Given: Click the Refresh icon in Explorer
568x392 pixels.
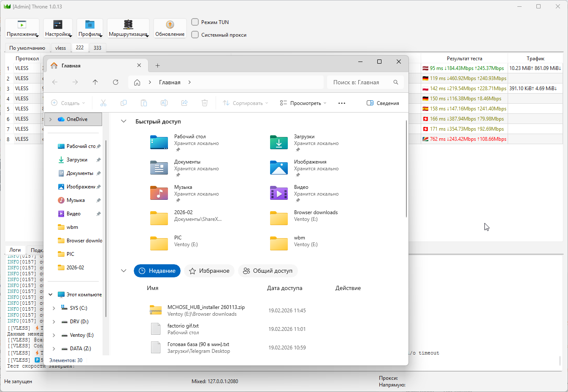Looking at the screenshot, I should (116, 82).
